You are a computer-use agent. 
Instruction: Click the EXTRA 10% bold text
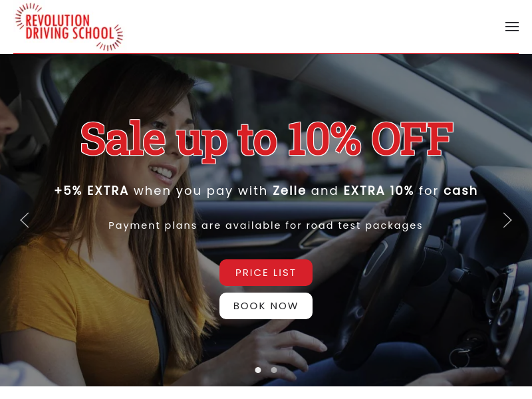tap(378, 191)
